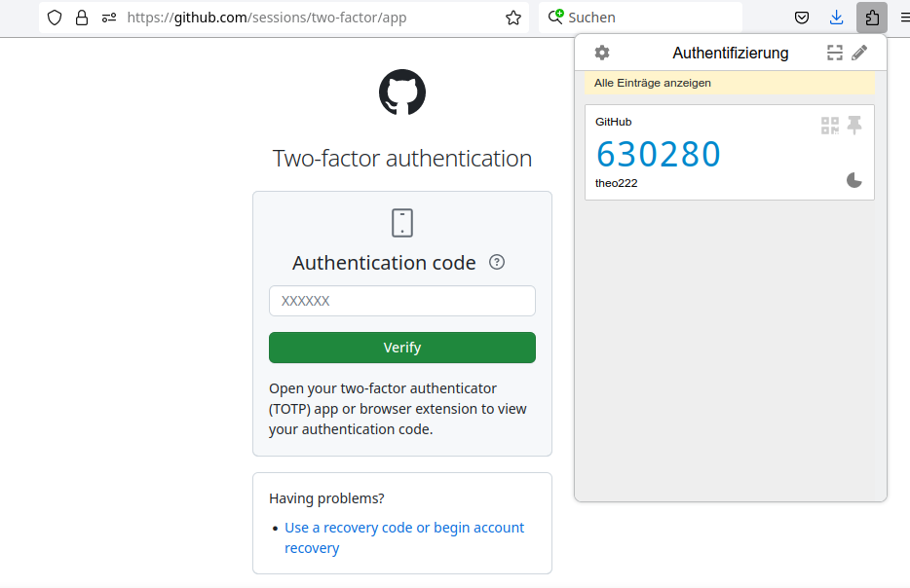Pin the GitHub authenticator entry

(854, 125)
